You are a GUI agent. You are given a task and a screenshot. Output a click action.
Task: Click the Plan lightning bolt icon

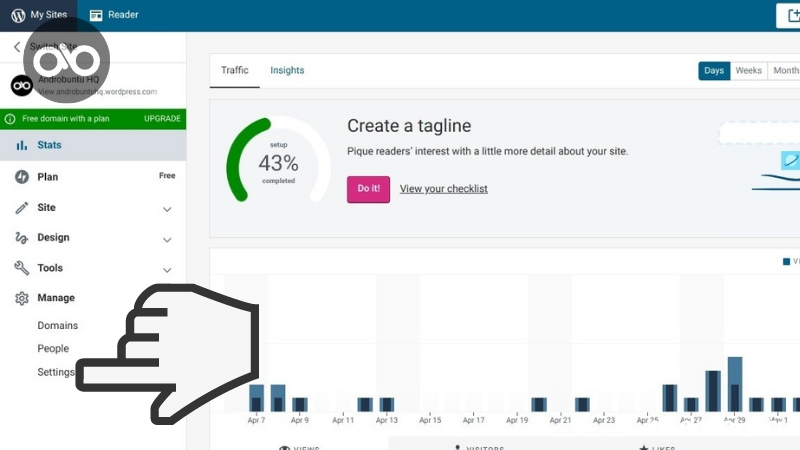coord(21,177)
